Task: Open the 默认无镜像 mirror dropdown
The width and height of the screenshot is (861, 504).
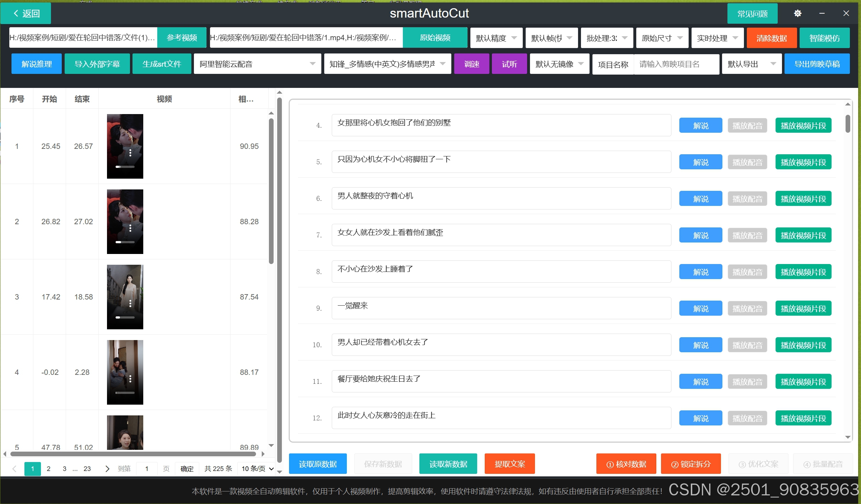Action: pyautogui.click(x=559, y=64)
